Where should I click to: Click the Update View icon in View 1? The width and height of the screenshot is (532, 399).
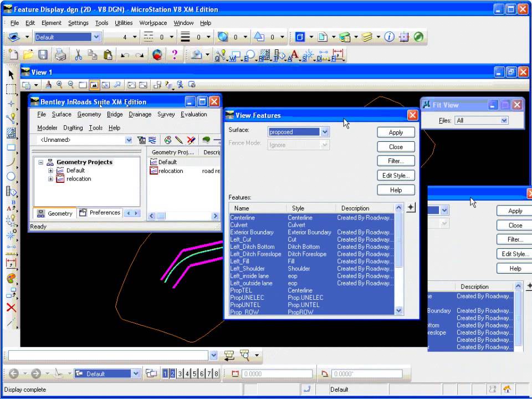[x=48, y=84]
